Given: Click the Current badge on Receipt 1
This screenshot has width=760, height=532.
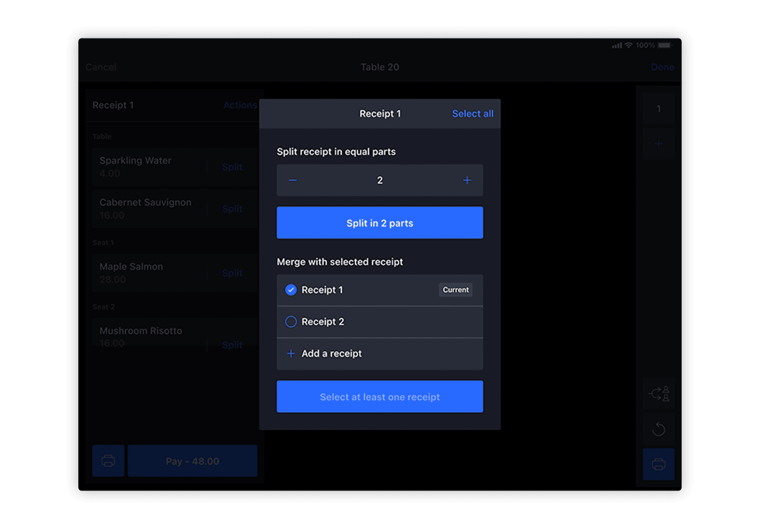Looking at the screenshot, I should click(x=456, y=290).
